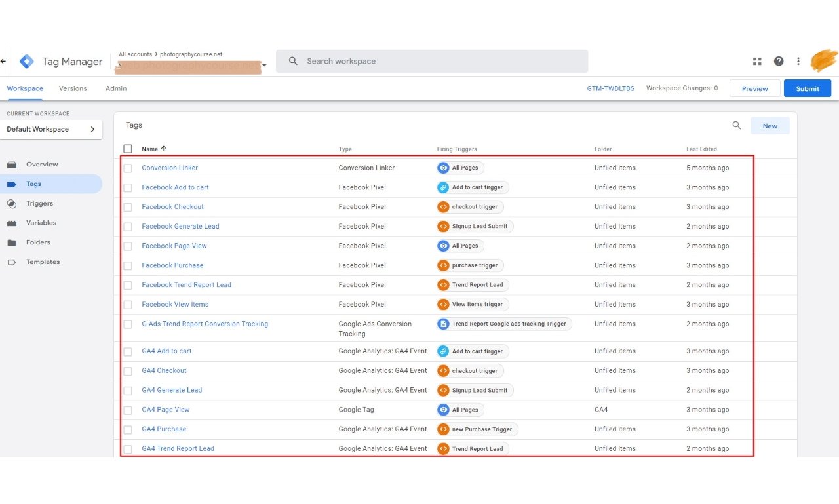Click the View Items trigger chip
This screenshot has width=839, height=504.
point(473,305)
